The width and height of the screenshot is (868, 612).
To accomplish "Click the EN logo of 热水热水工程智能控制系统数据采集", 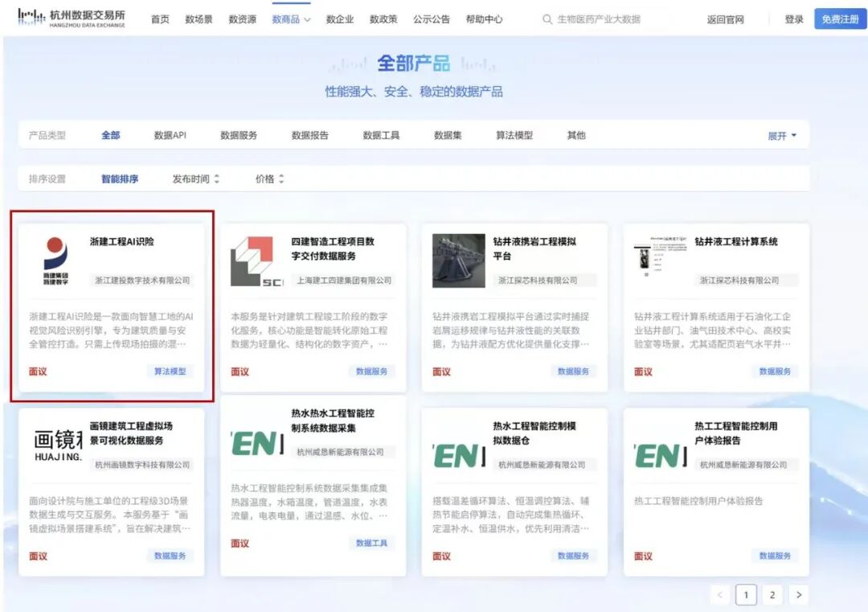I will pos(257,444).
